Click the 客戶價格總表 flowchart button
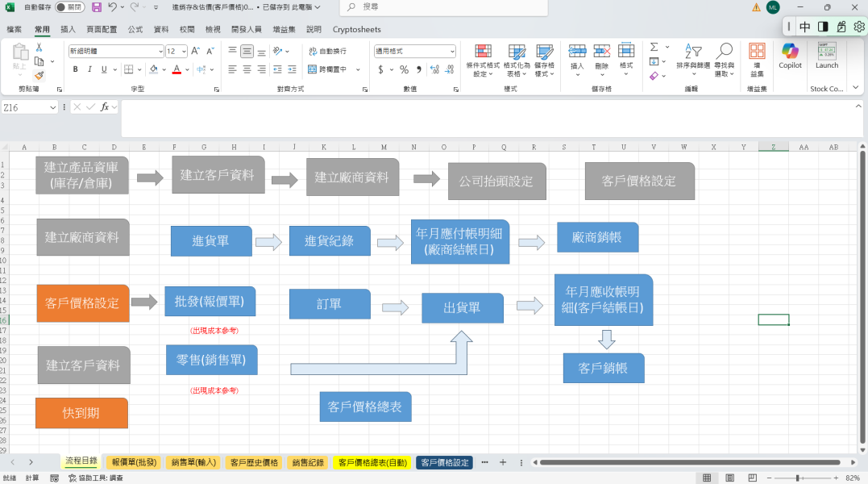Viewport: 868px width, 484px height. [365, 407]
